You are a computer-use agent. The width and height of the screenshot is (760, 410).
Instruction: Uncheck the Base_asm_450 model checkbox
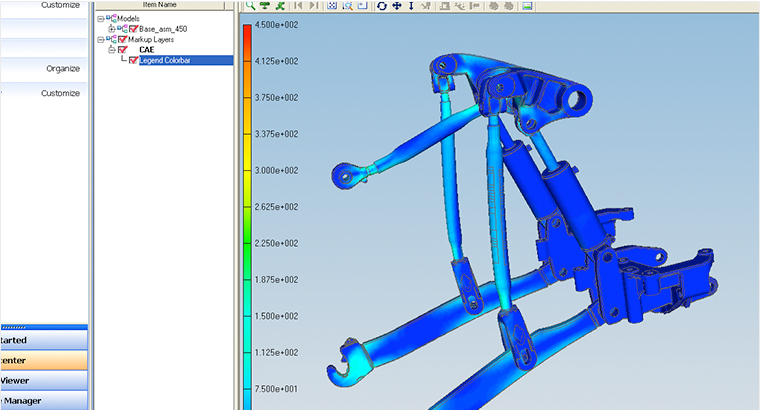pyautogui.click(x=133, y=29)
